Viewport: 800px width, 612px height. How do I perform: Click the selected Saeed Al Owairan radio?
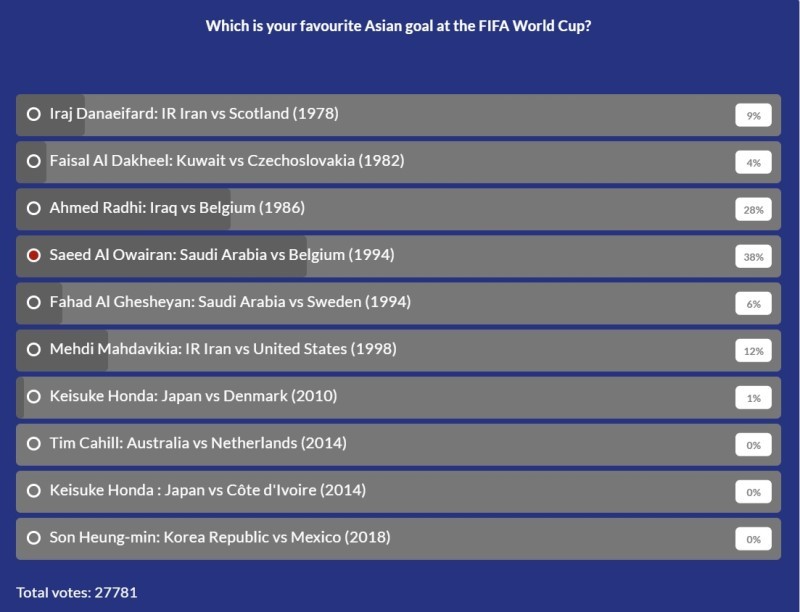click(34, 256)
